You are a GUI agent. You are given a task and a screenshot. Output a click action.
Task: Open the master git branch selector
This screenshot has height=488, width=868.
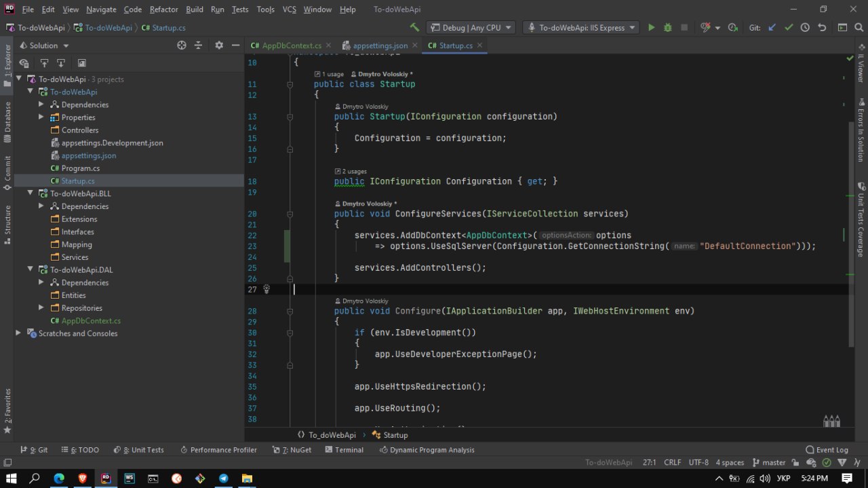coord(769,462)
